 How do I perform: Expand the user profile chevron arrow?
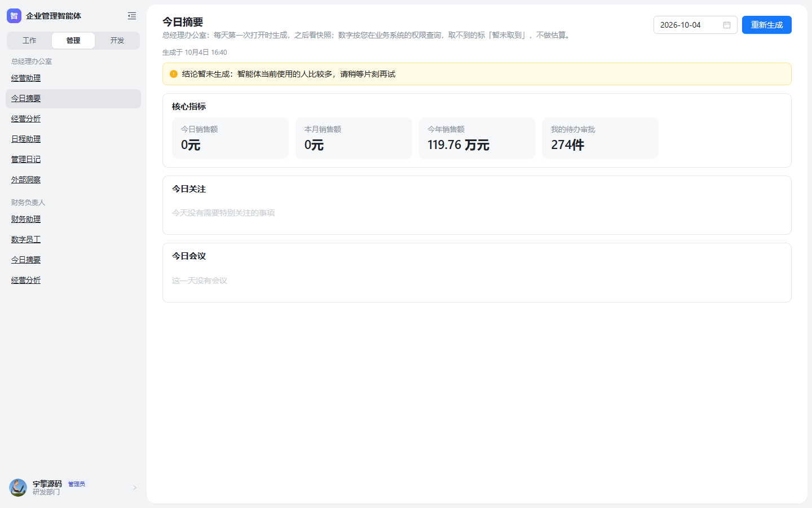[x=135, y=488]
